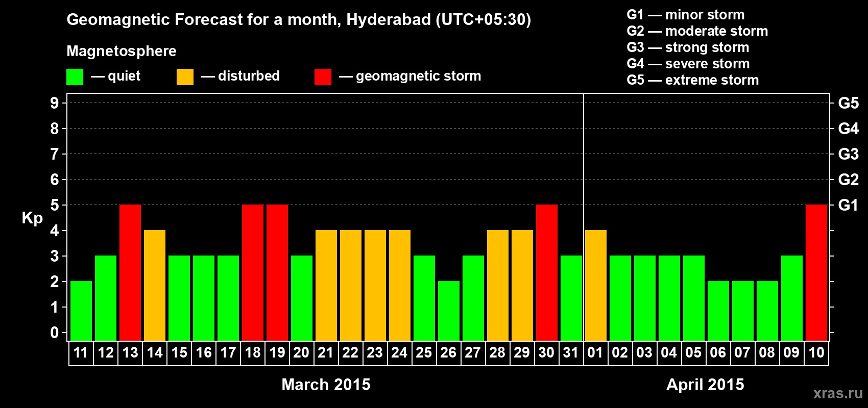Select the 'April 2015' month label
The image size is (868, 408).
pos(706,385)
